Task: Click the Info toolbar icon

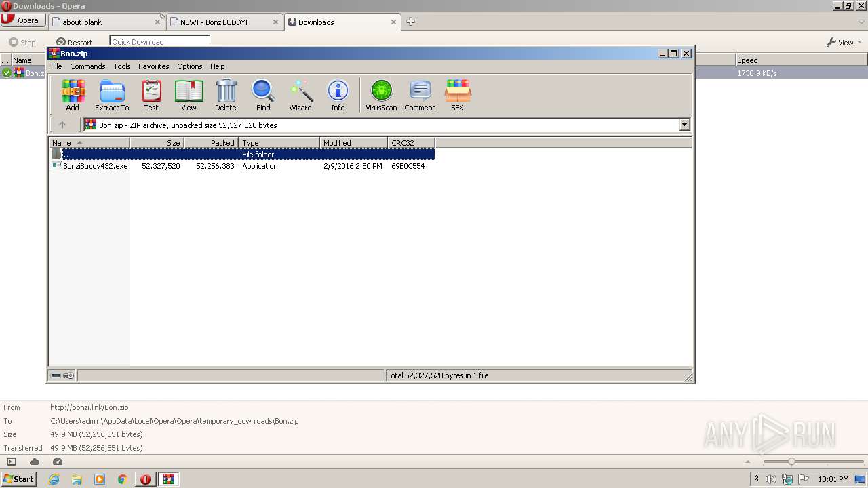Action: (x=338, y=96)
